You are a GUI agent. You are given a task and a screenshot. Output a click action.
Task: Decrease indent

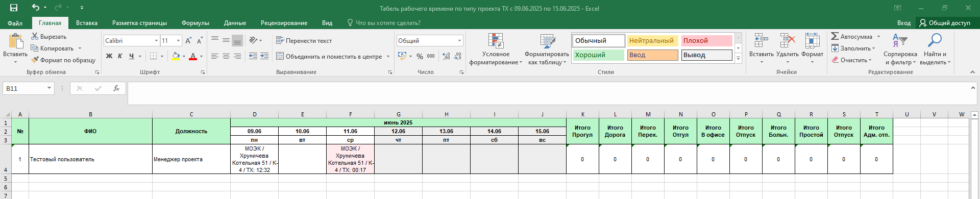click(253, 56)
